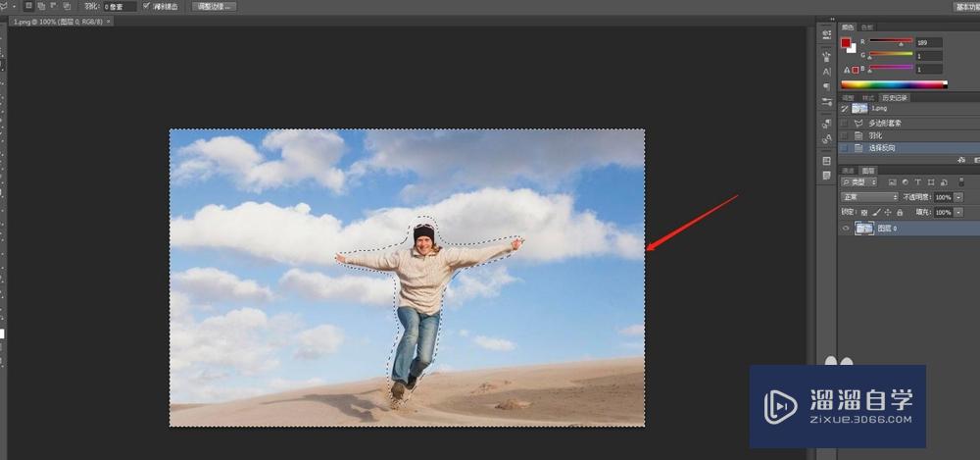Open the Character (A) panel dock icon
The image size is (980, 460).
[x=827, y=72]
